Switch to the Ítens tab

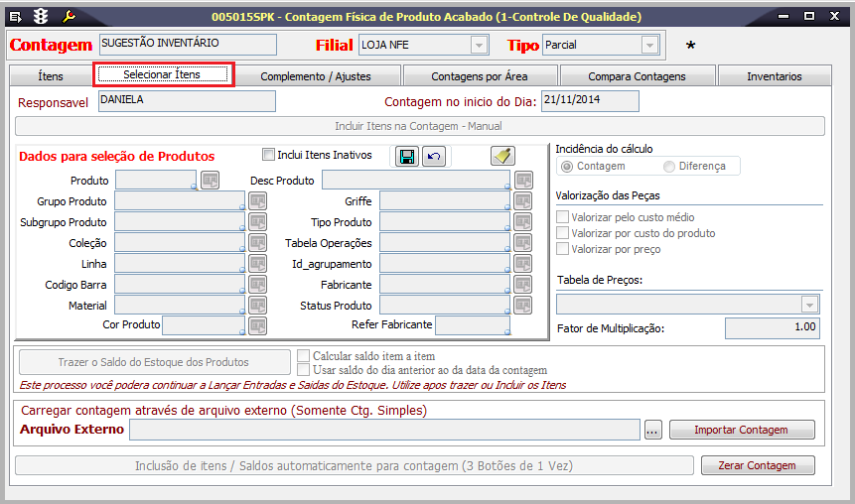pos(51,76)
